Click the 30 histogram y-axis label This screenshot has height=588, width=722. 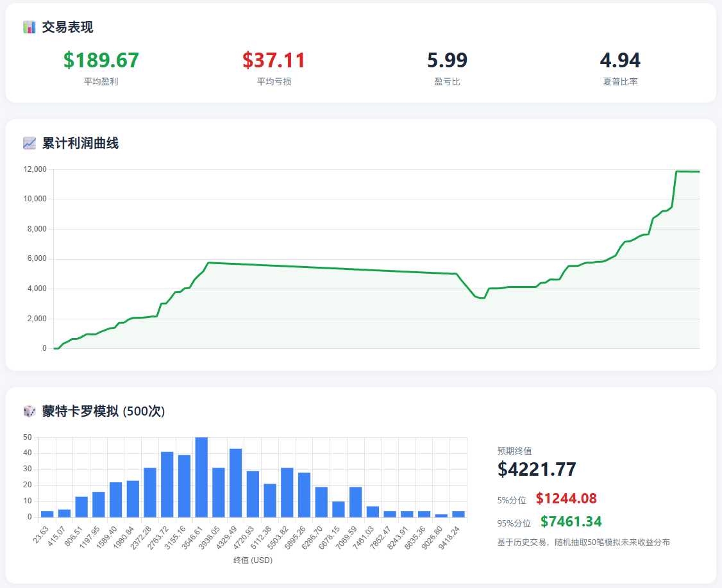pos(28,469)
